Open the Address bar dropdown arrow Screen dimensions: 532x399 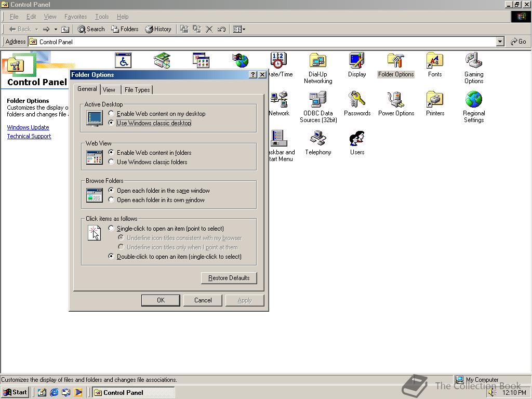click(500, 42)
